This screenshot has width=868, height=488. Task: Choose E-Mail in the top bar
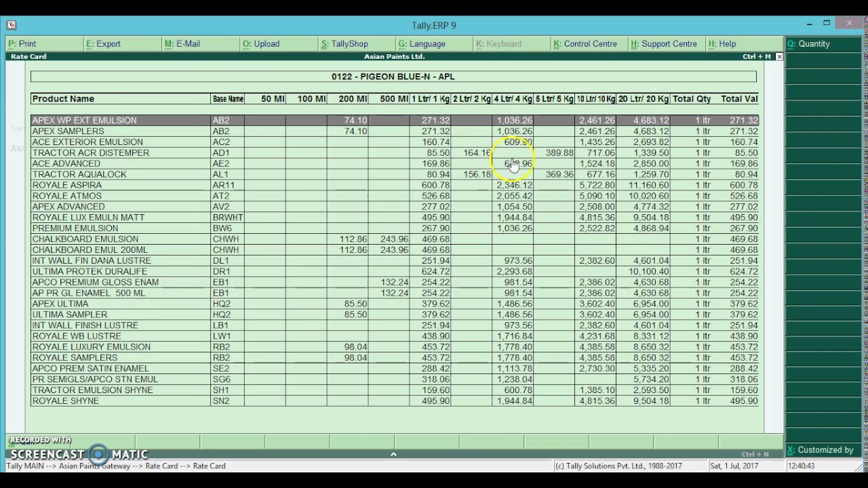pos(182,43)
